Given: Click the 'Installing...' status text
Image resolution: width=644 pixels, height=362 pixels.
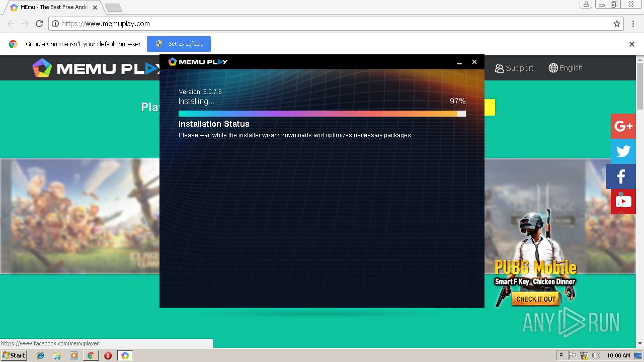Looking at the screenshot, I should [x=196, y=101].
